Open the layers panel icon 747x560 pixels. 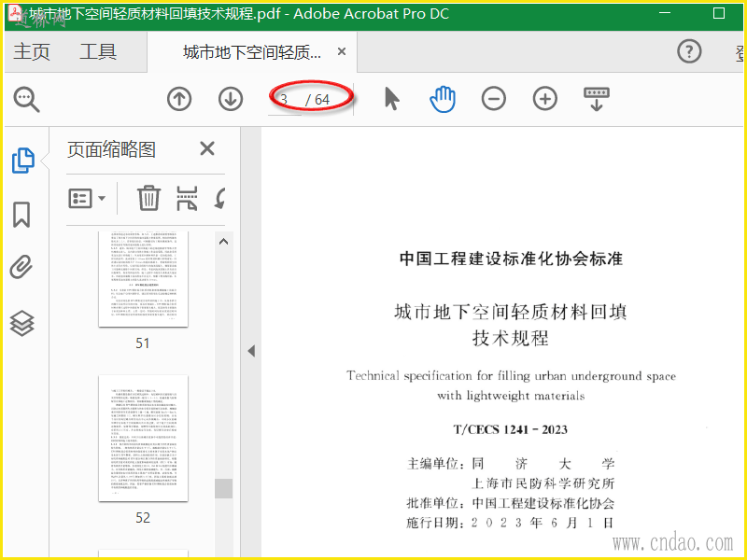(x=21, y=323)
